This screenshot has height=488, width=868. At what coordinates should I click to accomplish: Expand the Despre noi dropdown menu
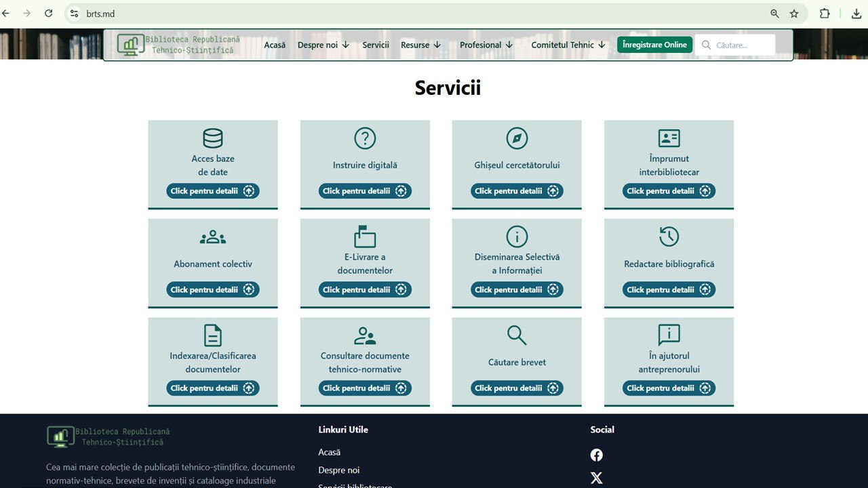point(323,45)
